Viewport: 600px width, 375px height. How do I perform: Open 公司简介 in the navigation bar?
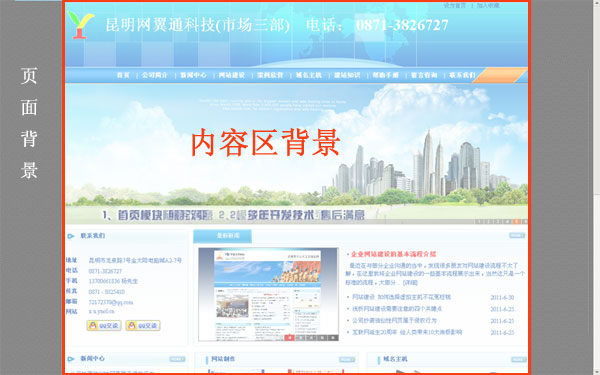pyautogui.click(x=155, y=75)
